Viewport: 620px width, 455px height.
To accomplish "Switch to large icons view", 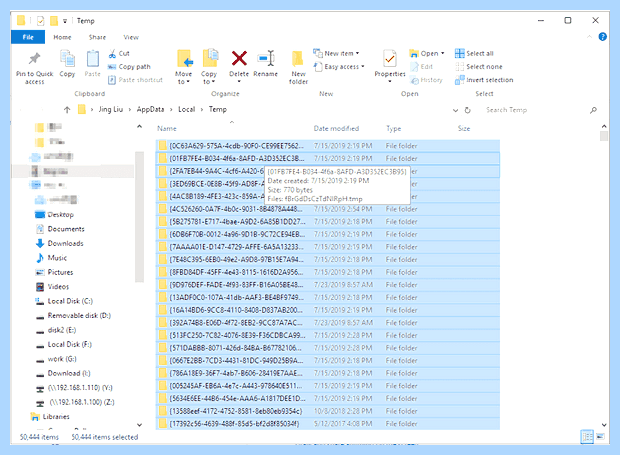I will [600, 437].
